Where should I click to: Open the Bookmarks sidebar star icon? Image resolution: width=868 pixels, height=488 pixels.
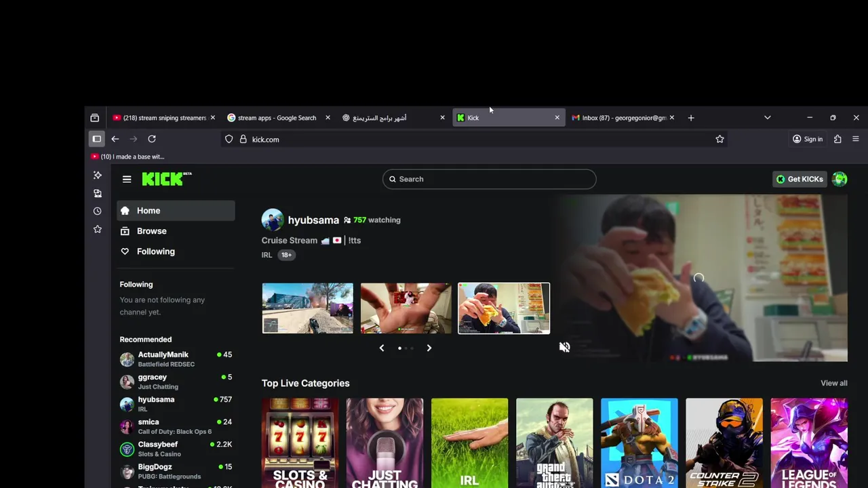tap(98, 229)
